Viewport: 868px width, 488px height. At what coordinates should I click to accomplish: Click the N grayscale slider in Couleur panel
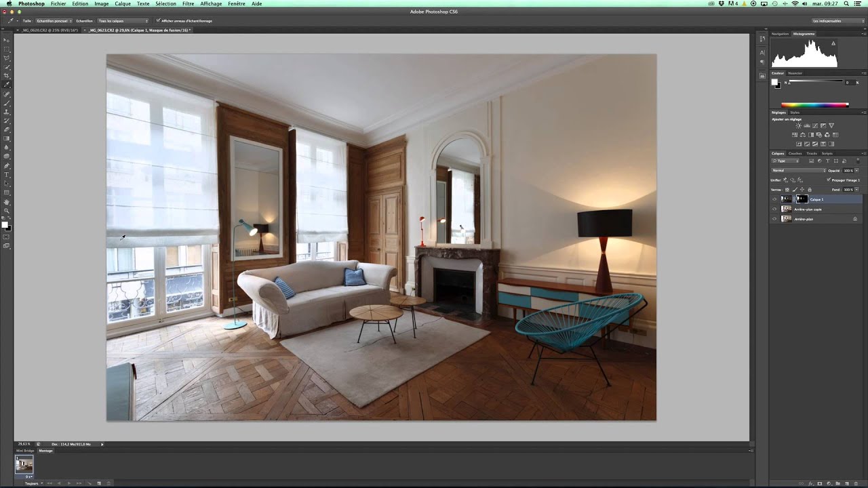point(816,81)
